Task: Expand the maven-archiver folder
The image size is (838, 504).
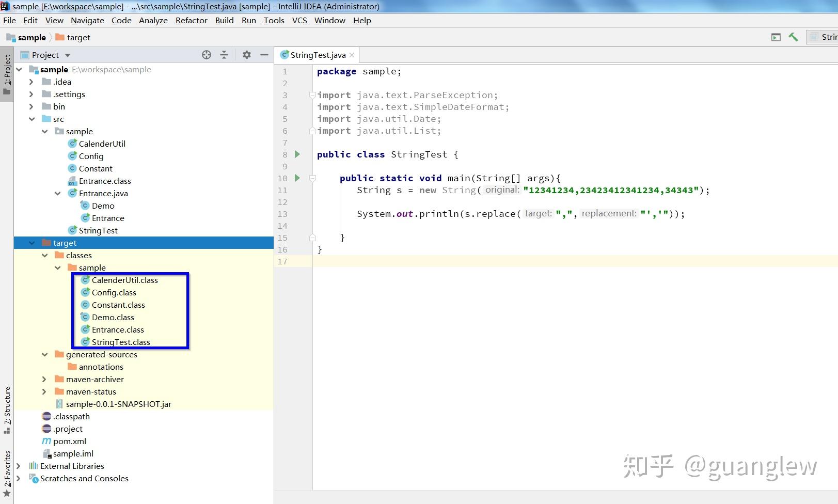Action: tap(44, 379)
